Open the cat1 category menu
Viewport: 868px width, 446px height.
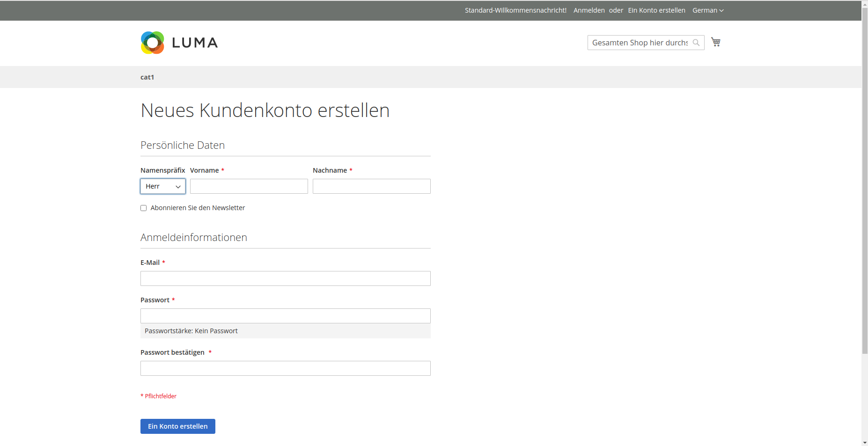tap(147, 77)
